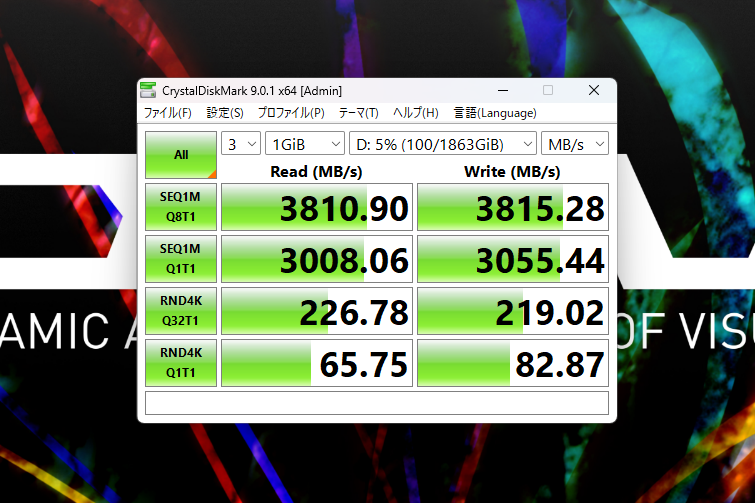Open the ファイル(F) menu
755x503 pixels.
coord(168,113)
